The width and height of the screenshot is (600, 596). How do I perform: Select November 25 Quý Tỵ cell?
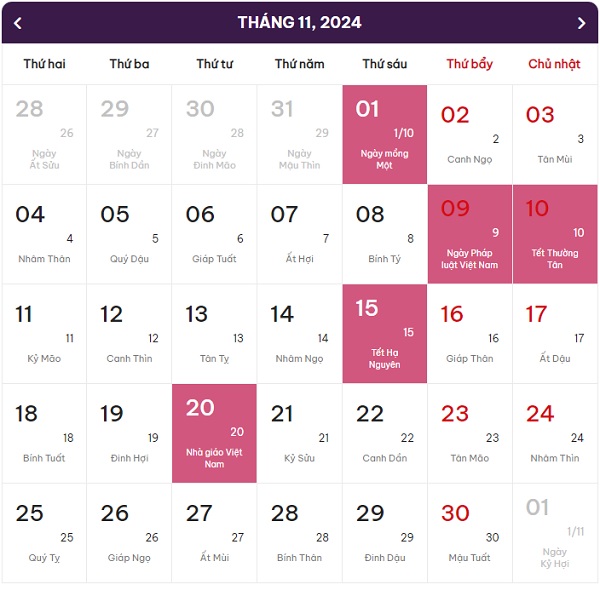(44, 532)
